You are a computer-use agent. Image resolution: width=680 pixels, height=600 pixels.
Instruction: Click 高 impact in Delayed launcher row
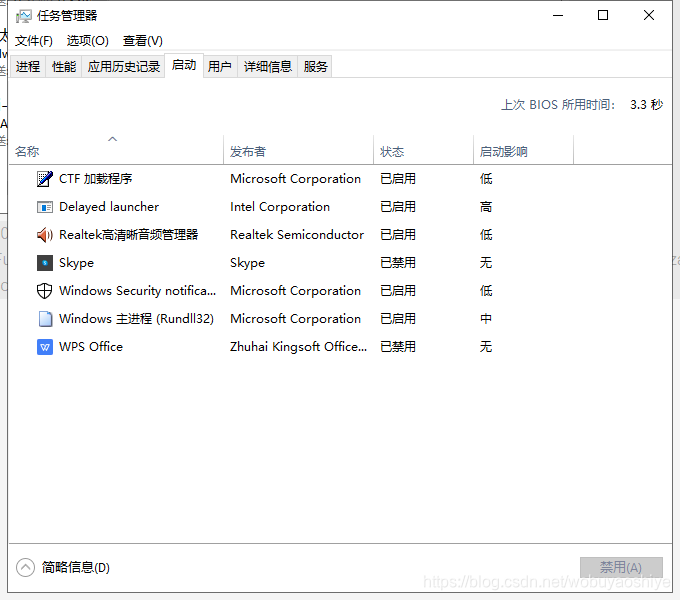point(486,207)
